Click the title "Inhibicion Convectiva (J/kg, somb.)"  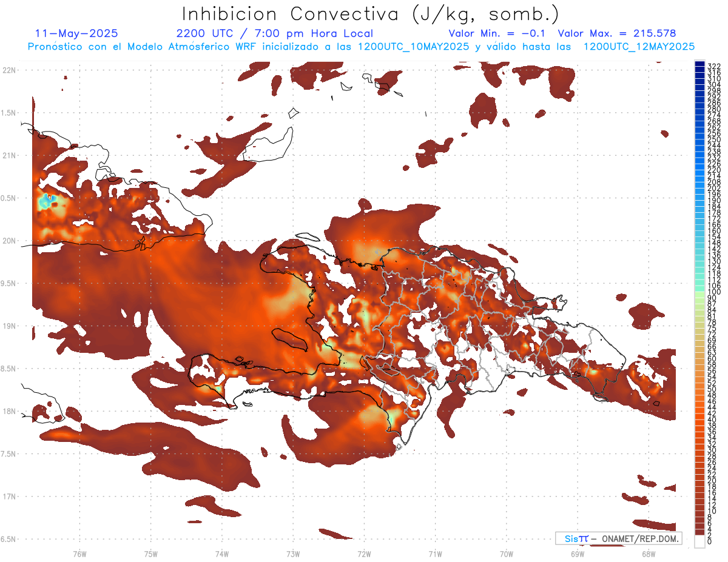click(371, 14)
